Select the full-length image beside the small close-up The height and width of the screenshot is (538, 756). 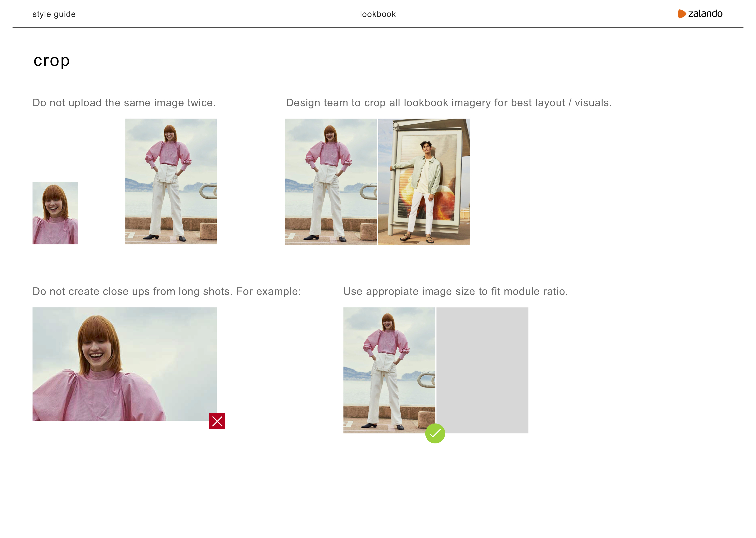pyautogui.click(x=171, y=181)
